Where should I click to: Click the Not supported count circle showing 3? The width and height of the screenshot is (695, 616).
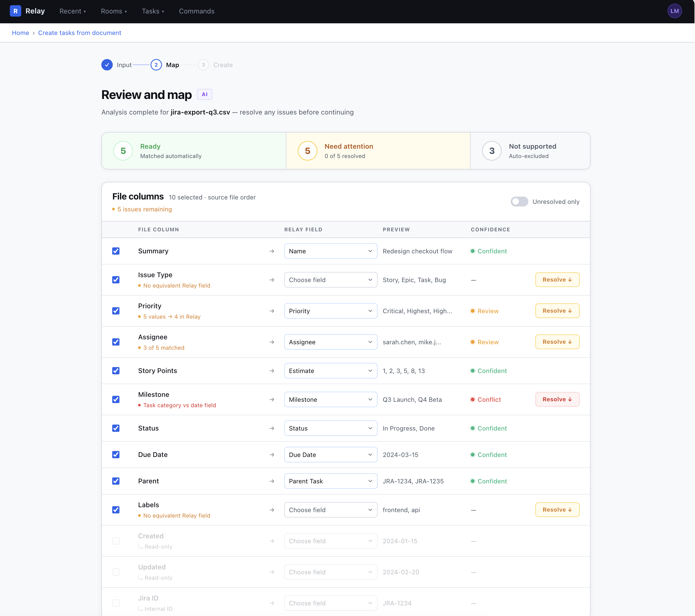(x=492, y=151)
